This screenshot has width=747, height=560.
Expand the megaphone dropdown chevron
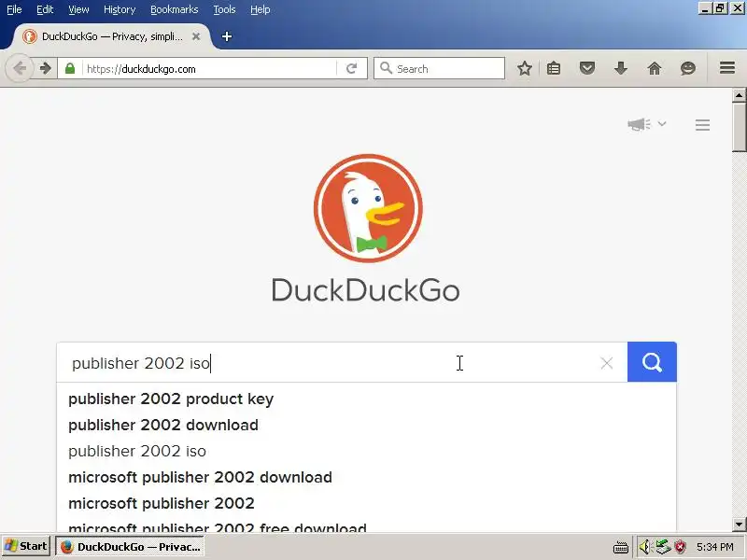coord(662,124)
